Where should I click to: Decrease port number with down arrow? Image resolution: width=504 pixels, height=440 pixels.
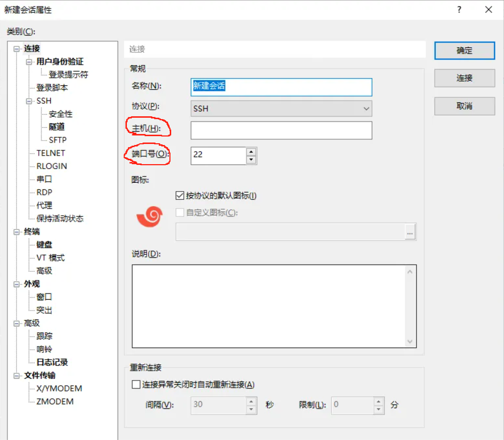[251, 160]
